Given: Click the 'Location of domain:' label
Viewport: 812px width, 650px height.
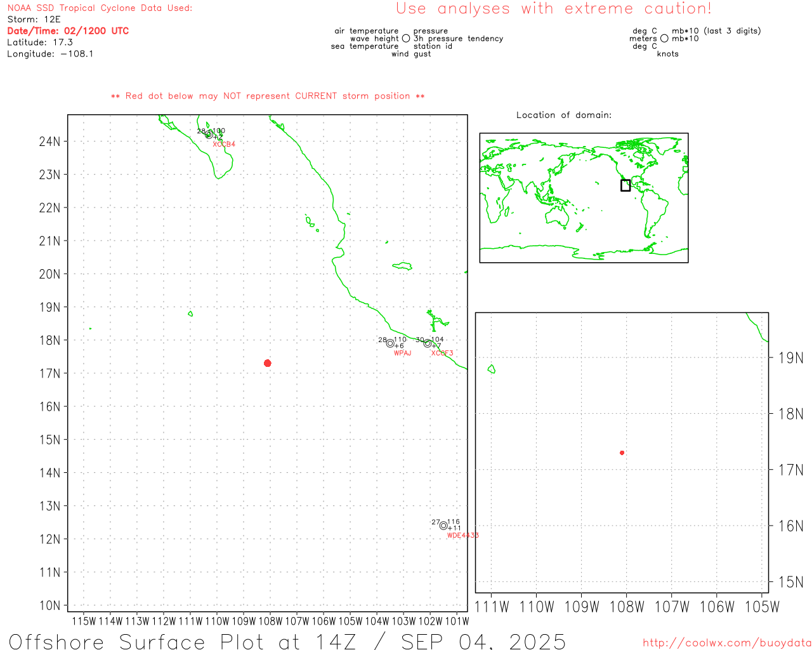Looking at the screenshot, I should pos(564,115).
